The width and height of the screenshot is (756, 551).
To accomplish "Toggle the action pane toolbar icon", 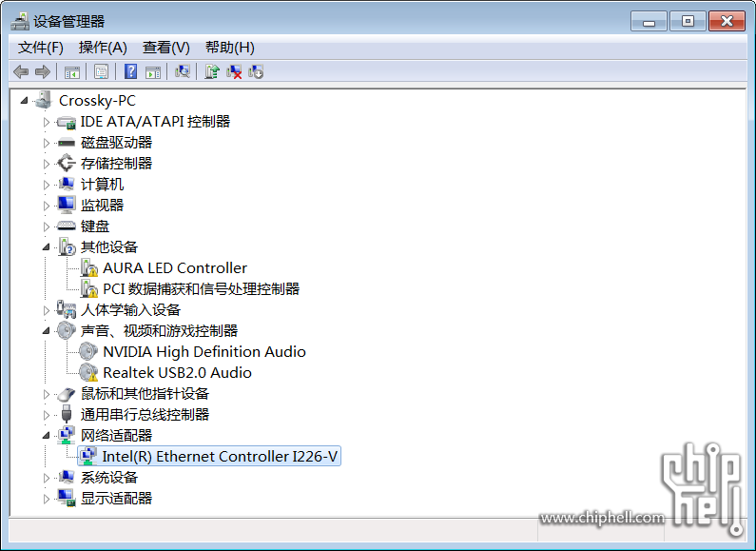I will [153, 72].
